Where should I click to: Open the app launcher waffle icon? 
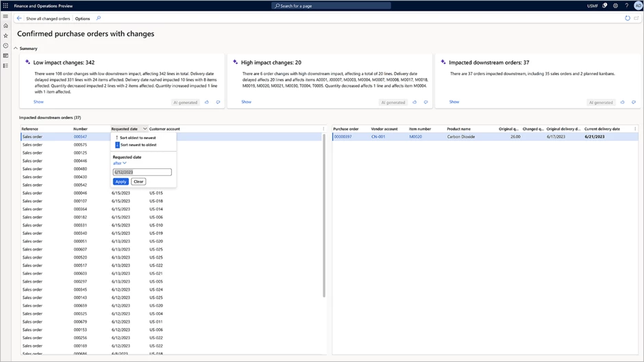(5, 5)
